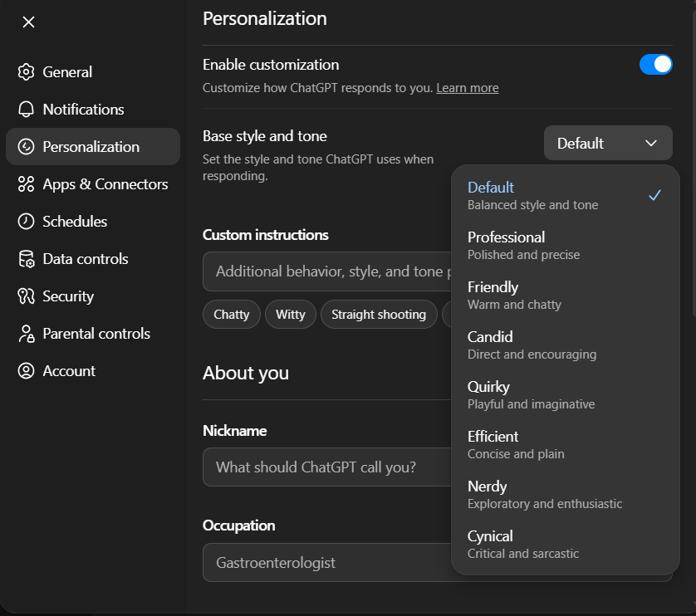Click the Apps & Connectors icon
696x616 pixels.
coord(27,184)
